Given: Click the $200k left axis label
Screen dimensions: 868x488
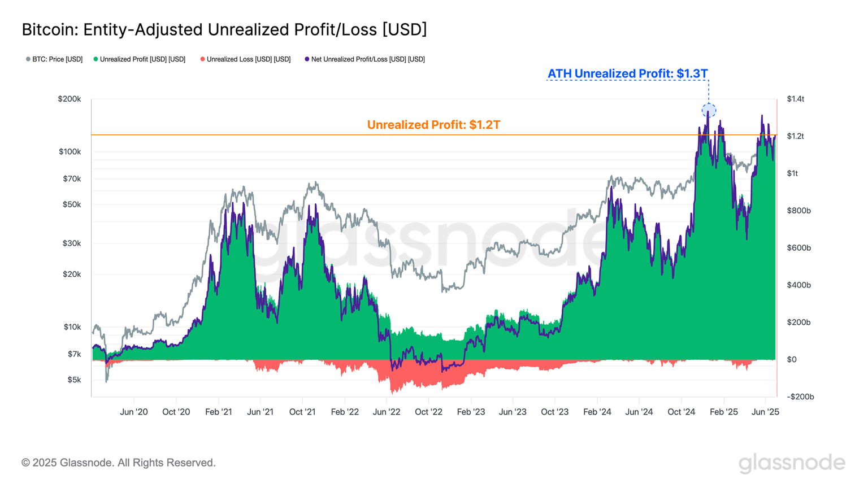Looking at the screenshot, I should (x=70, y=99).
